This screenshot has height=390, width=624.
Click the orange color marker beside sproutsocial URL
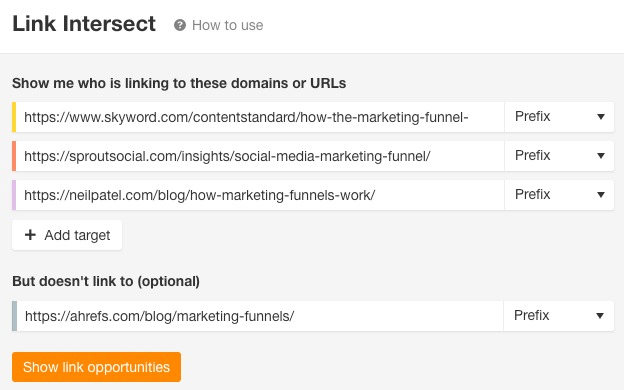14,156
